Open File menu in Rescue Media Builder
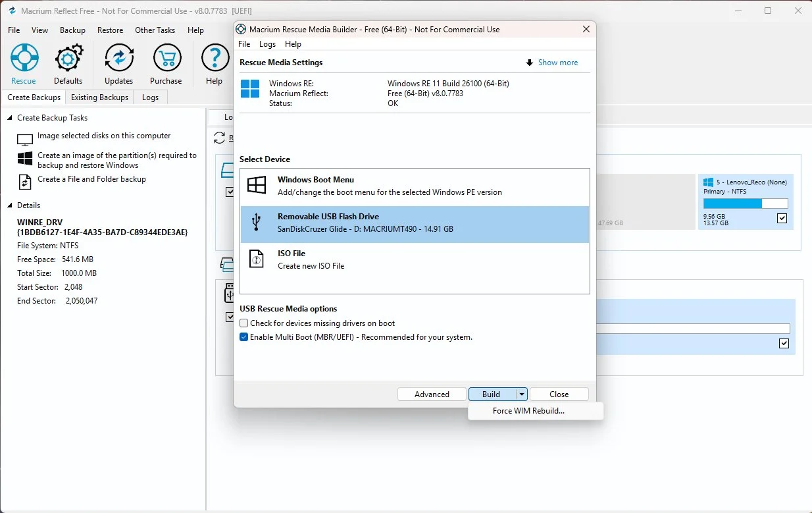Screen dimensions: 812x513 (x=244, y=44)
